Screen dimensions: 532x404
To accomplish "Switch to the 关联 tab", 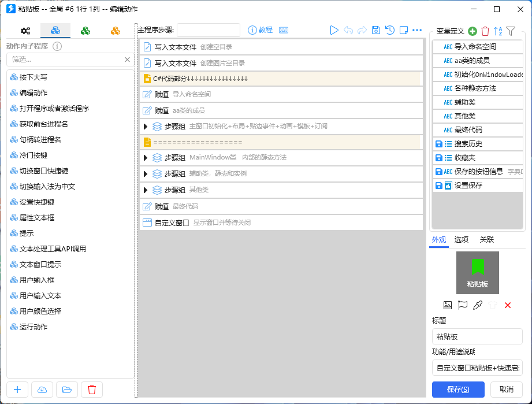I will click(487, 240).
